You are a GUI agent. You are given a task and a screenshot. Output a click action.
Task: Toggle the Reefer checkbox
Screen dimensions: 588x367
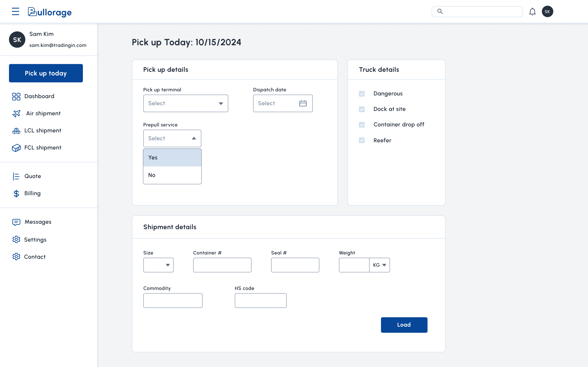362,140
